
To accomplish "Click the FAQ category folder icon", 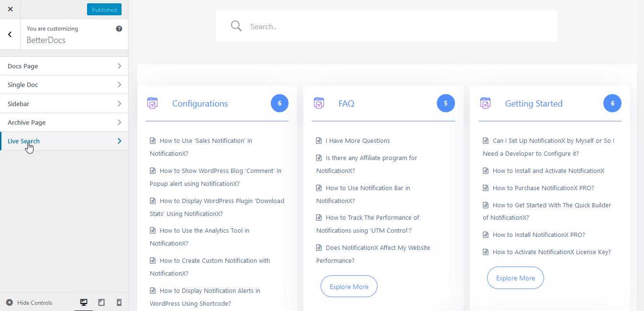I will tap(319, 103).
